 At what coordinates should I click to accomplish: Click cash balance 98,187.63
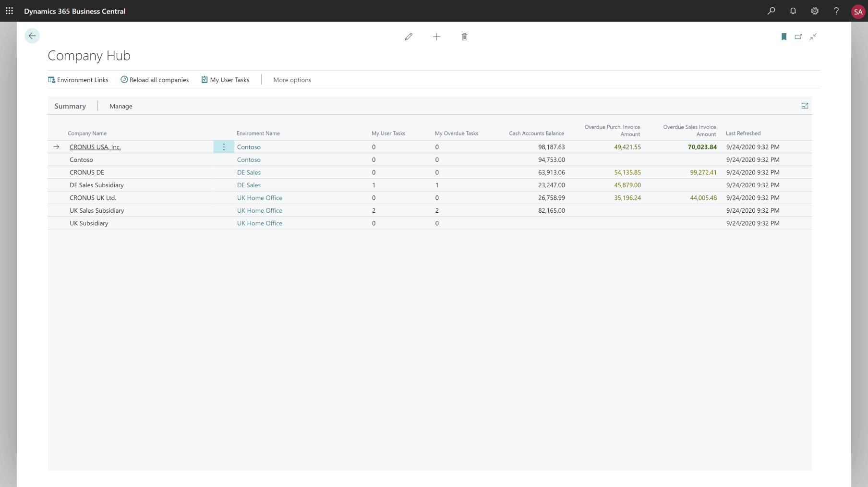tap(551, 147)
